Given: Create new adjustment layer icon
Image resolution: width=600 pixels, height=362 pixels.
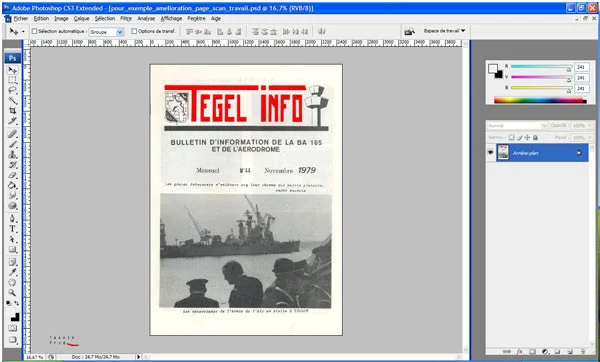Looking at the screenshot, I should click(546, 351).
